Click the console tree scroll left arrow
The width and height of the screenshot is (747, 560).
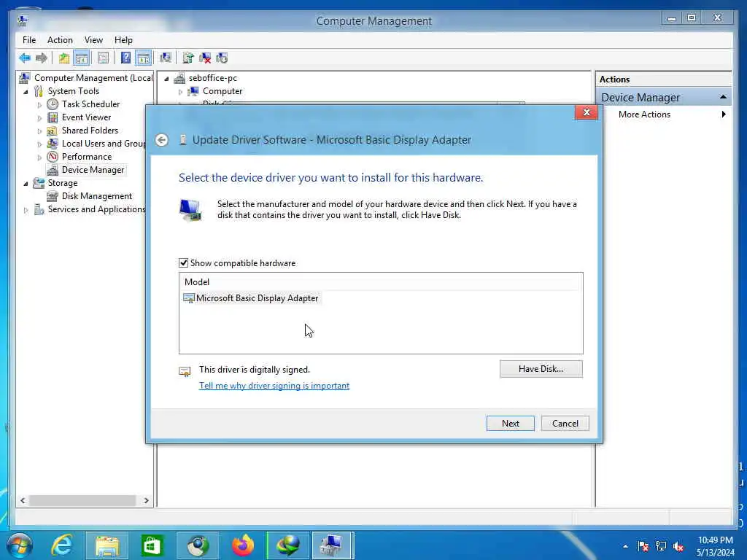click(23, 500)
